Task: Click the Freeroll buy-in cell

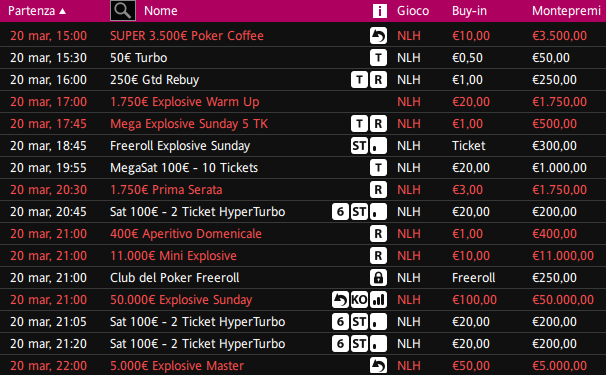Action: point(473,278)
